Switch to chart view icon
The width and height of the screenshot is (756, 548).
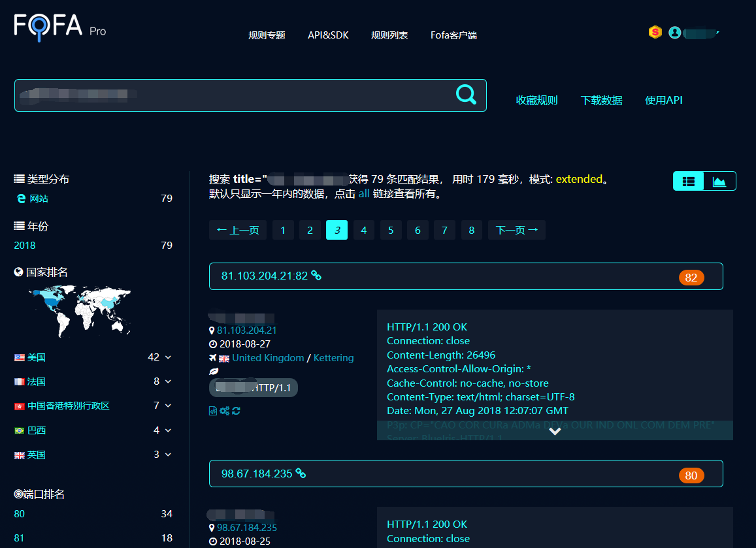[x=719, y=181]
